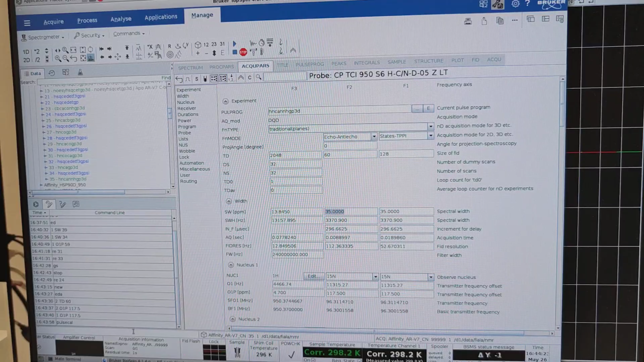
Task: Collapse the Experiment section
Action: (x=225, y=101)
